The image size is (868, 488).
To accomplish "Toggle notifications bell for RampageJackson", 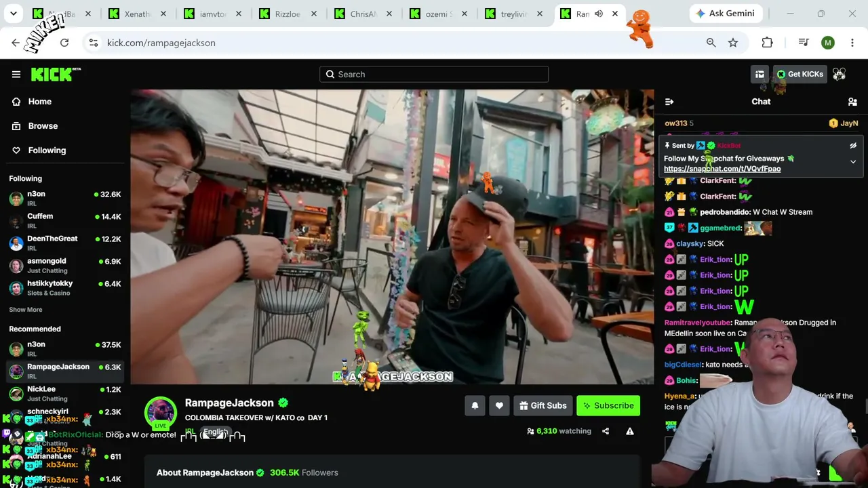I will click(x=475, y=406).
